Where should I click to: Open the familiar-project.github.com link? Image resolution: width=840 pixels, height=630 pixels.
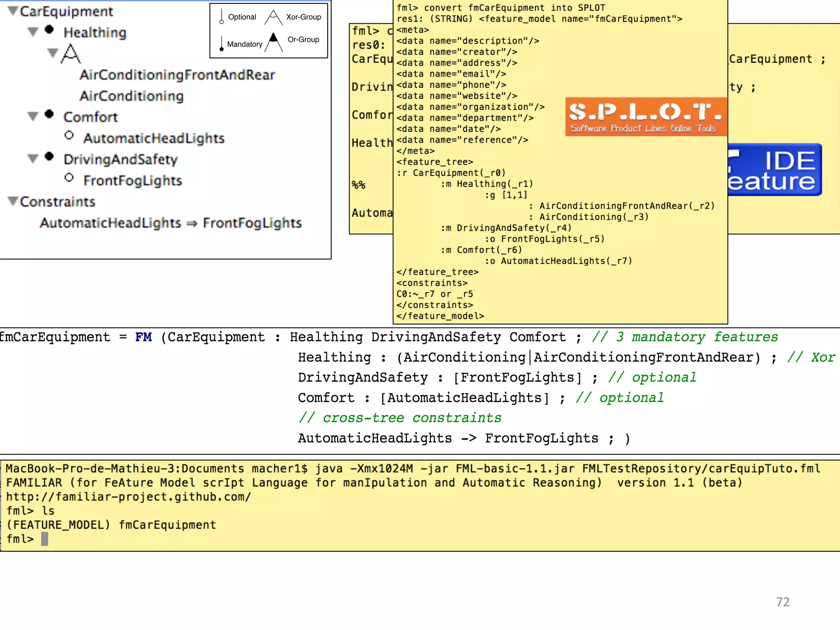point(128,497)
